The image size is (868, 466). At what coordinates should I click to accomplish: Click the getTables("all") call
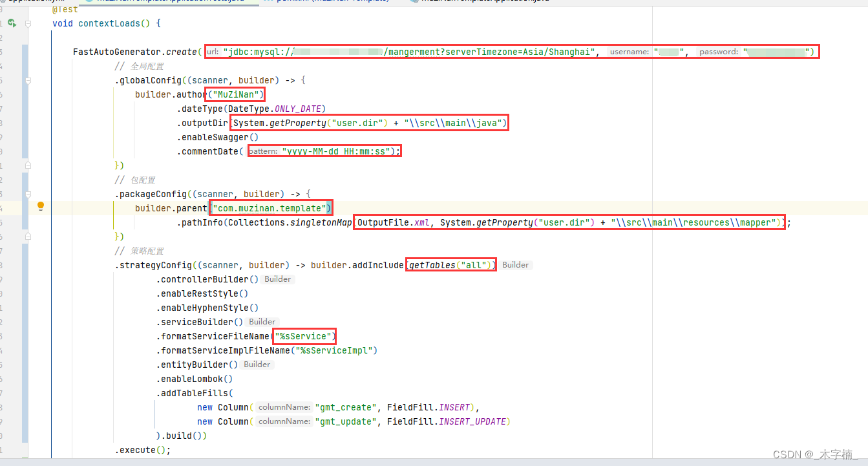tap(450, 265)
